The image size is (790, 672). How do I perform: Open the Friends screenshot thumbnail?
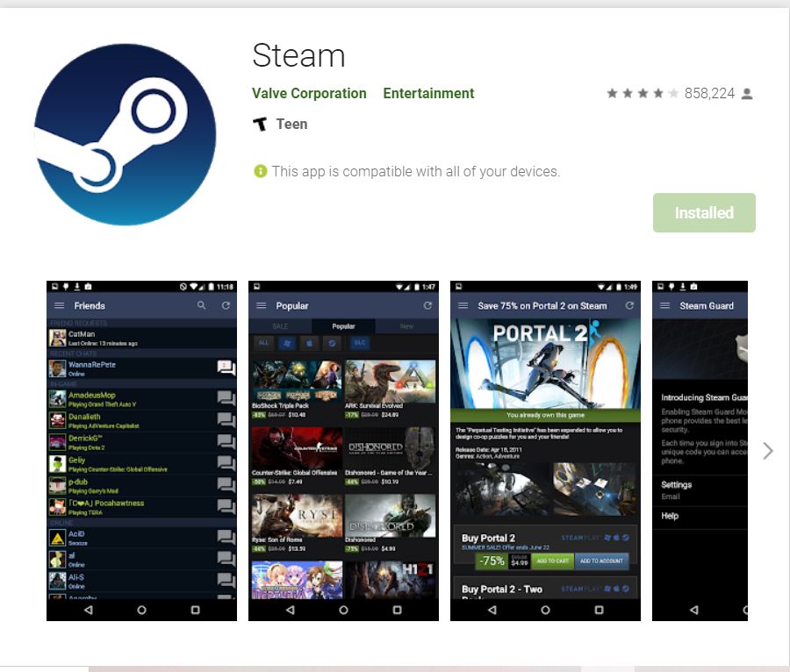click(x=141, y=451)
